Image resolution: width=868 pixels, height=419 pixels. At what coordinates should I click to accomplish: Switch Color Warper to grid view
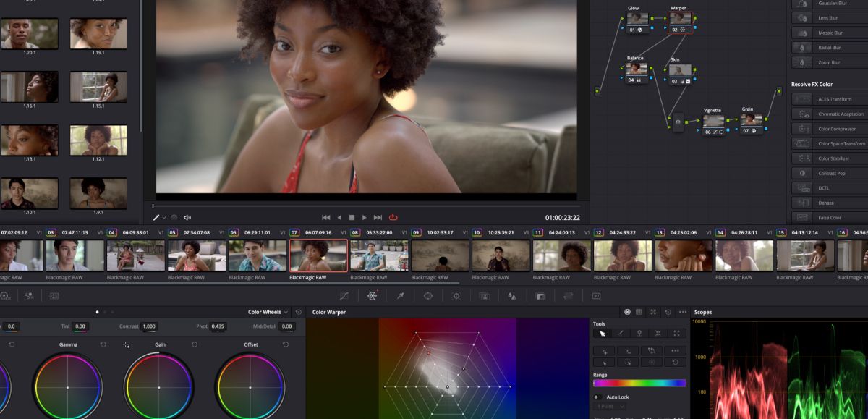pyautogui.click(x=639, y=312)
